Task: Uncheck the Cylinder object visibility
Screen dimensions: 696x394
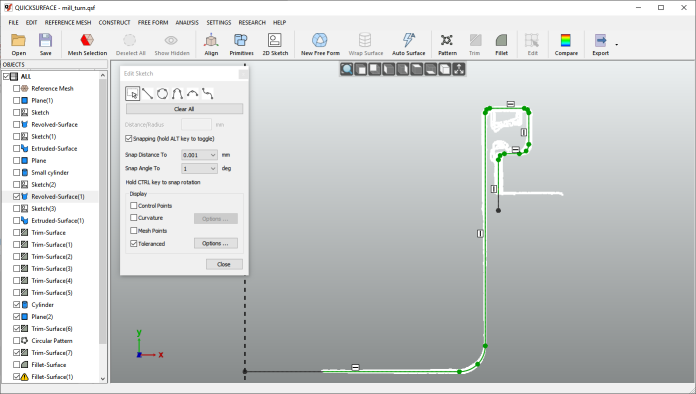Action: 16,304
